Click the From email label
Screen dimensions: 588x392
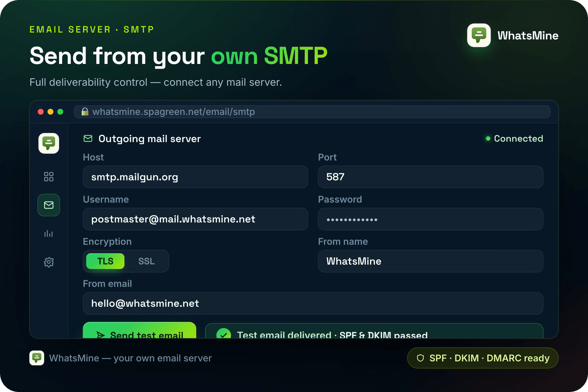coord(107,284)
